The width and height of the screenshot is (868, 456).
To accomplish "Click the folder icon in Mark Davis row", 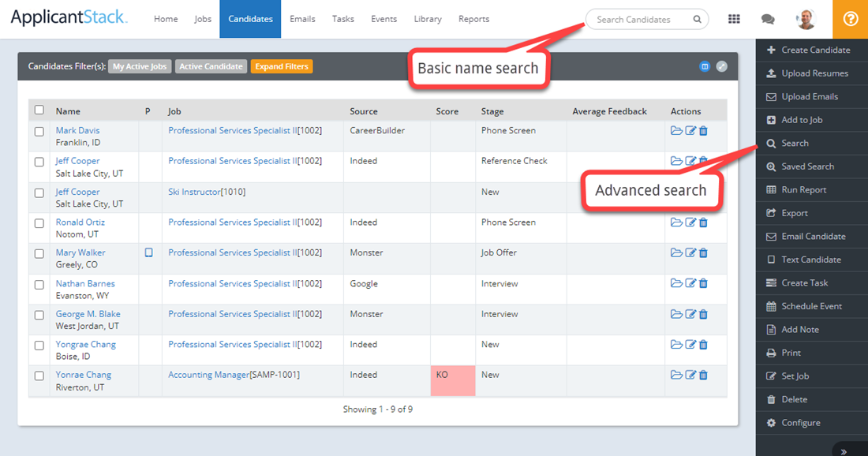I will click(676, 131).
